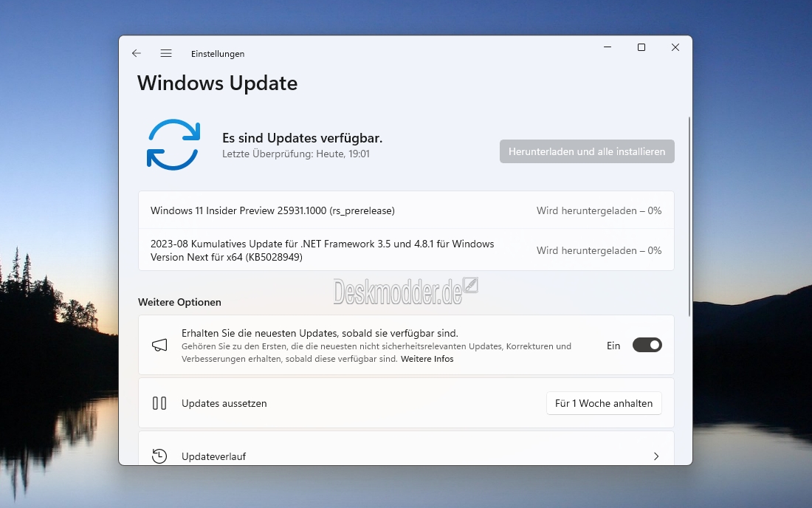Image resolution: width=812 pixels, height=508 pixels.
Task: Close the Einstellungen window
Action: point(675,47)
